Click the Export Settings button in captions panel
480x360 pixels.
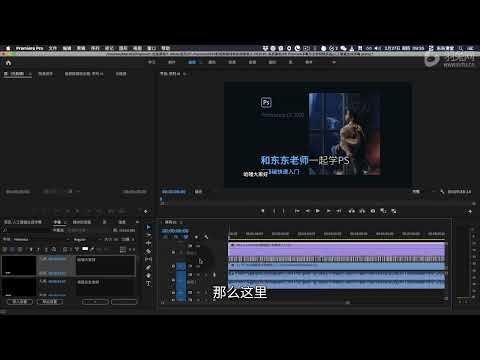(50, 302)
